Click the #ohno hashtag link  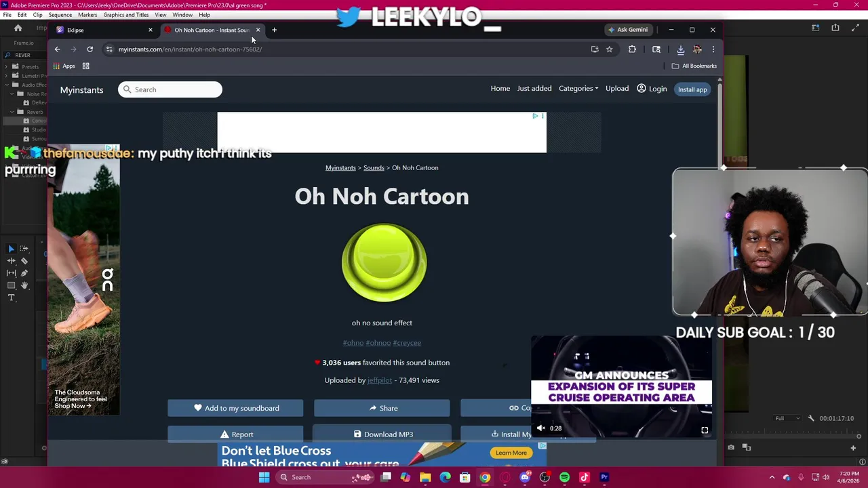(353, 343)
